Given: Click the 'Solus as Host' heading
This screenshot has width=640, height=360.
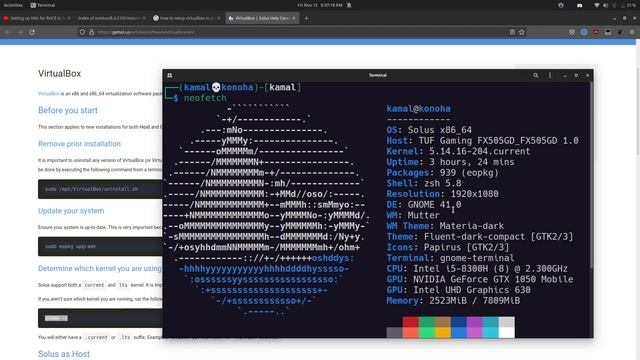Looking at the screenshot, I should [64, 354].
